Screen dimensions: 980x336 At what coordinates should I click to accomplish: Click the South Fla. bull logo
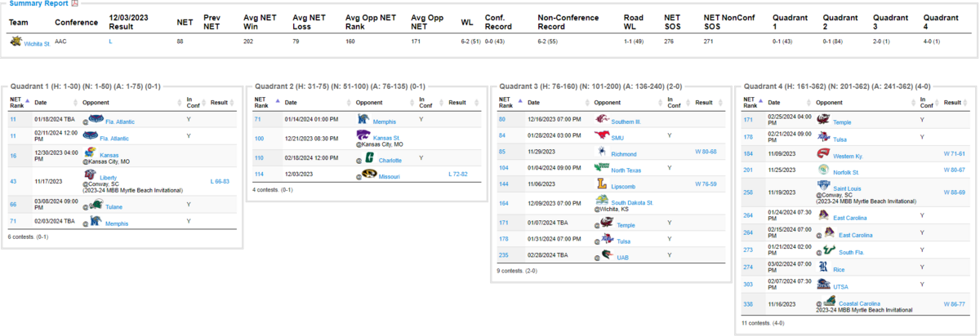pyautogui.click(x=829, y=250)
